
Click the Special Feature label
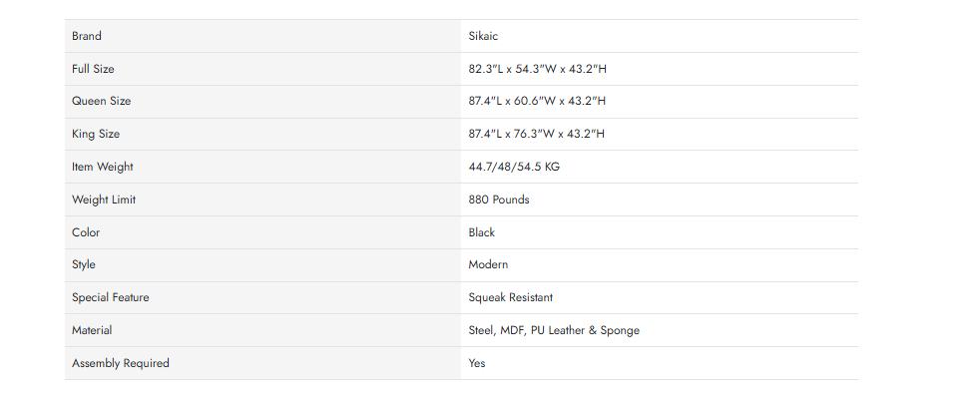pyautogui.click(x=111, y=297)
